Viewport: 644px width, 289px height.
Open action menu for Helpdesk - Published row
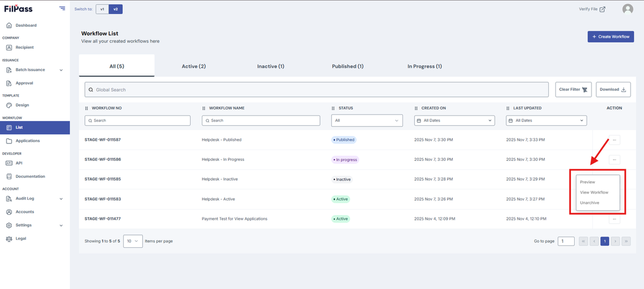pos(614,139)
